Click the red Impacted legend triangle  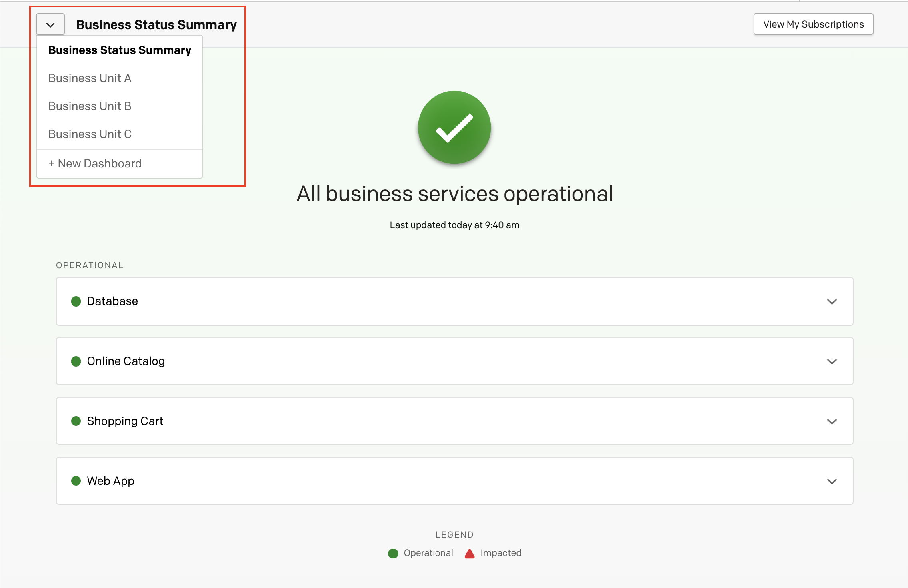[470, 554]
